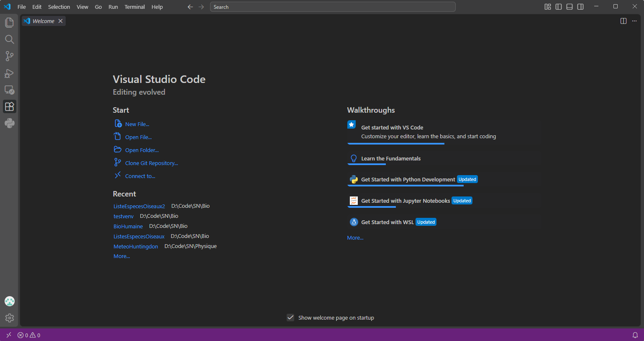Select the Welcome tab

44,21
